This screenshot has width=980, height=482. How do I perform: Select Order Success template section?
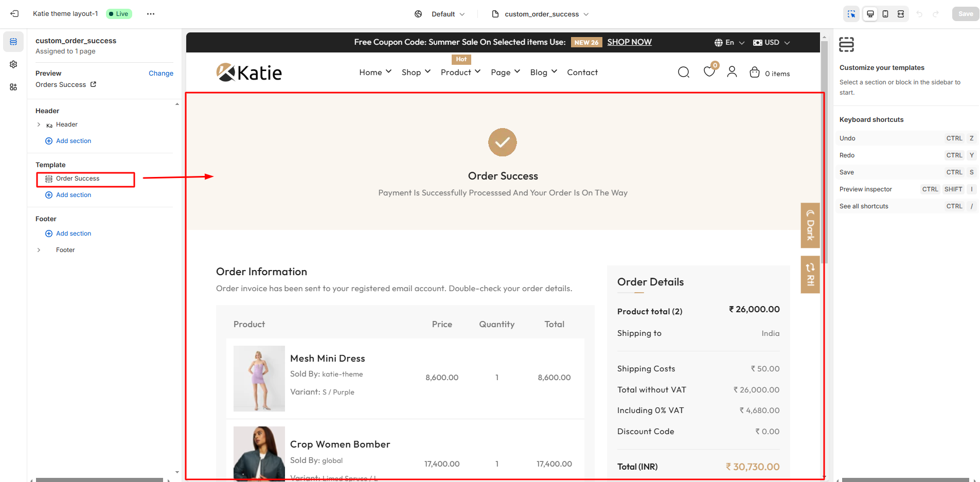(78, 179)
